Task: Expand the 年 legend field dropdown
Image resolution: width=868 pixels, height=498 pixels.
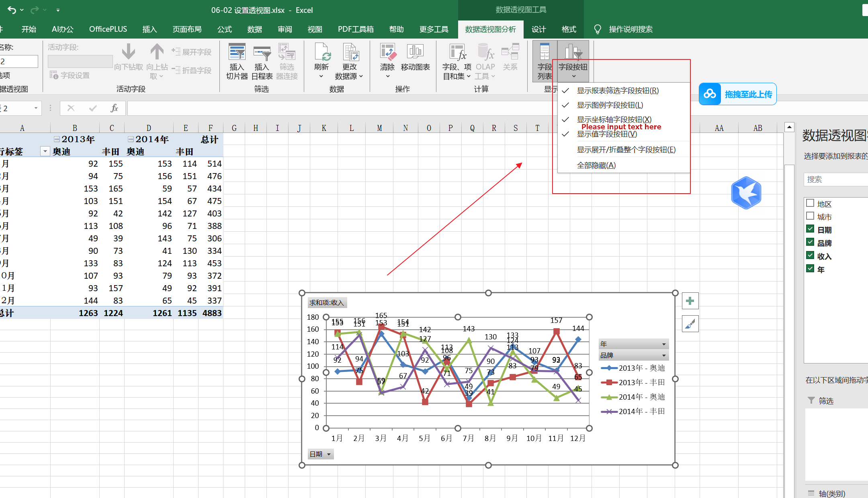Action: [663, 344]
